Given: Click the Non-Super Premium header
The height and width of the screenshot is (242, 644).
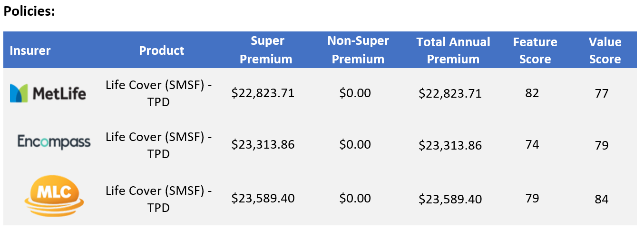Looking at the screenshot, I should pos(358,50).
